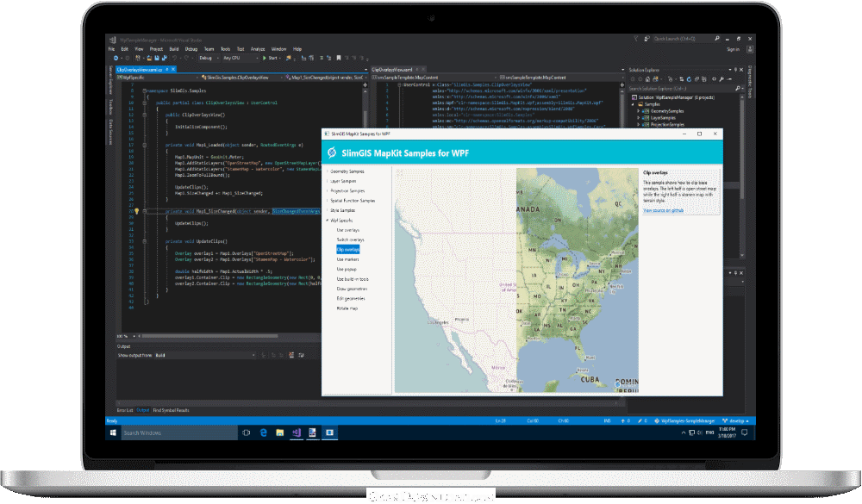862x504 pixels.
Task: Click the lightbulb quick action in the code margin
Action: click(x=137, y=211)
